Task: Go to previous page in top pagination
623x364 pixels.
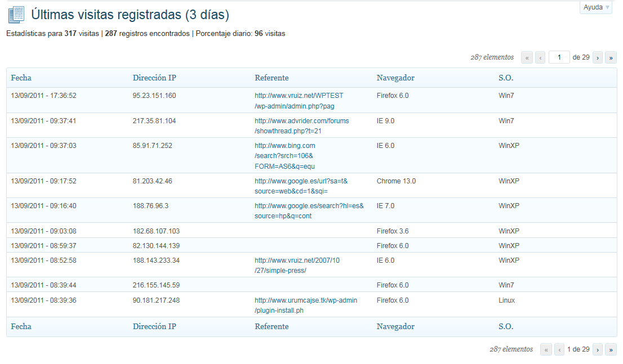Action: [540, 57]
